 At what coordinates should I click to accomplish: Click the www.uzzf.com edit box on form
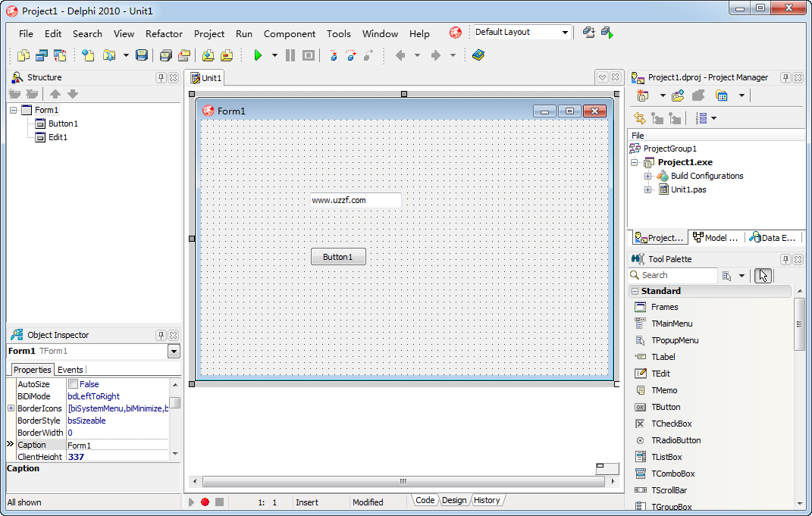(x=356, y=200)
